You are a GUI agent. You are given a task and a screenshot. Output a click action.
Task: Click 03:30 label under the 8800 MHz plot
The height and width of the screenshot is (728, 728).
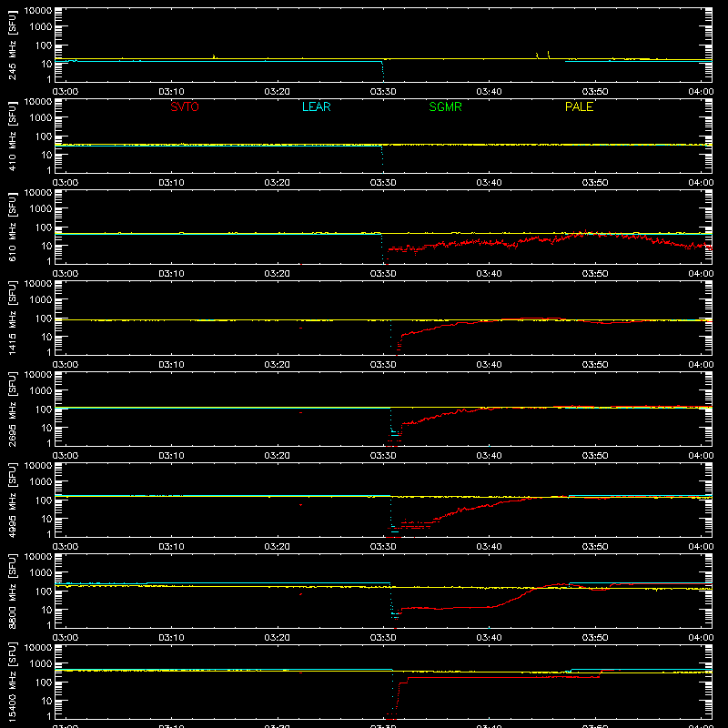click(x=383, y=638)
